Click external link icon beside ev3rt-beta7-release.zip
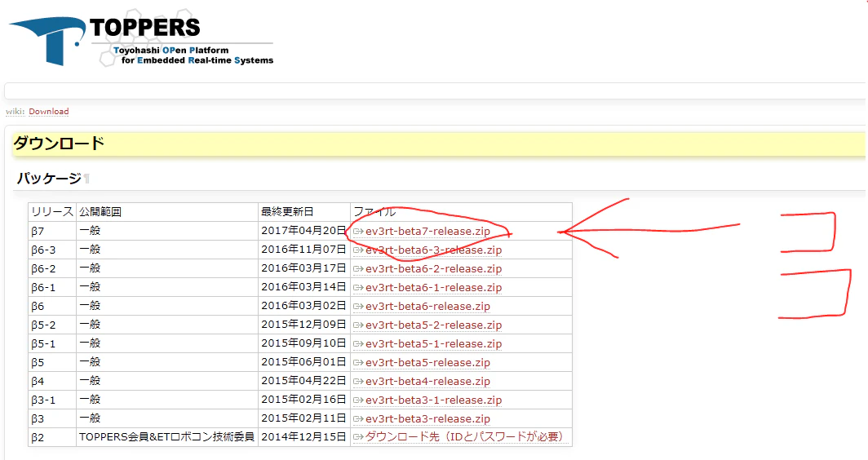The height and width of the screenshot is (460, 868). pos(359,232)
